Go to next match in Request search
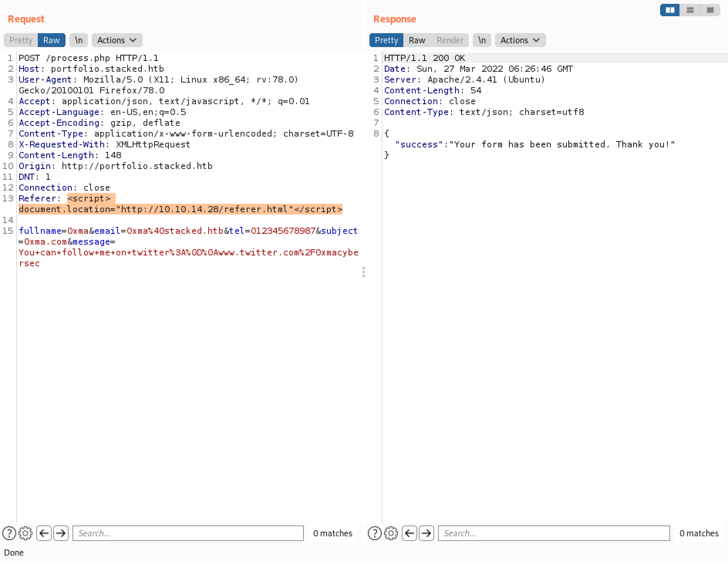Image resolution: width=728 pixels, height=561 pixels. point(61,533)
